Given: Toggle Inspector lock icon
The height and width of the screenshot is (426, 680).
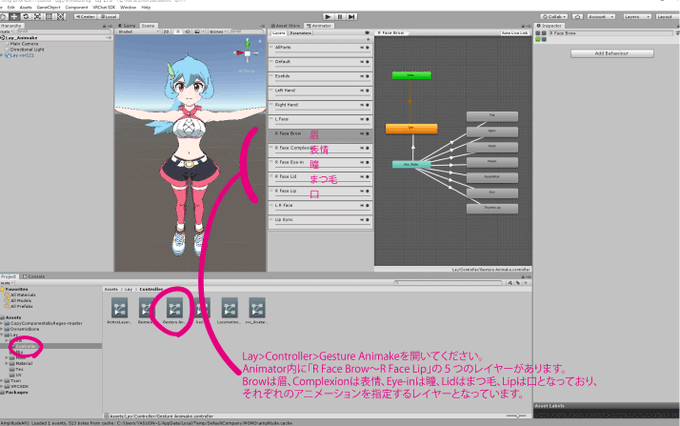Looking at the screenshot, I should pos(677,26).
